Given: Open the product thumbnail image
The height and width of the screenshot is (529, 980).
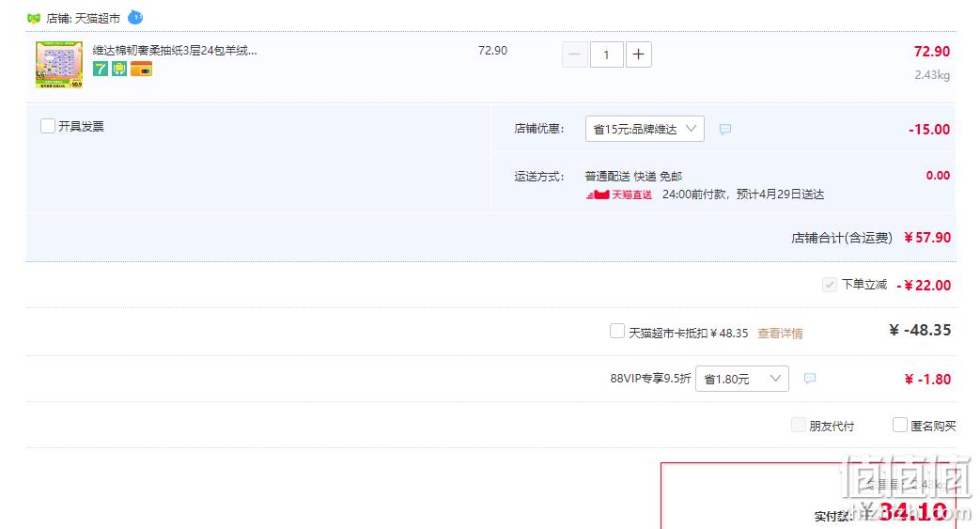Looking at the screenshot, I should [59, 65].
